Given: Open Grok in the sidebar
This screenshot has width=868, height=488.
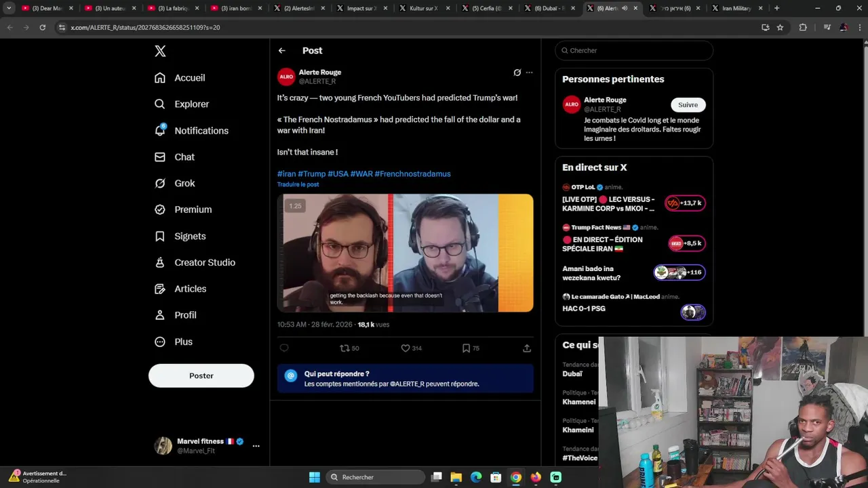Looking at the screenshot, I should (x=175, y=184).
